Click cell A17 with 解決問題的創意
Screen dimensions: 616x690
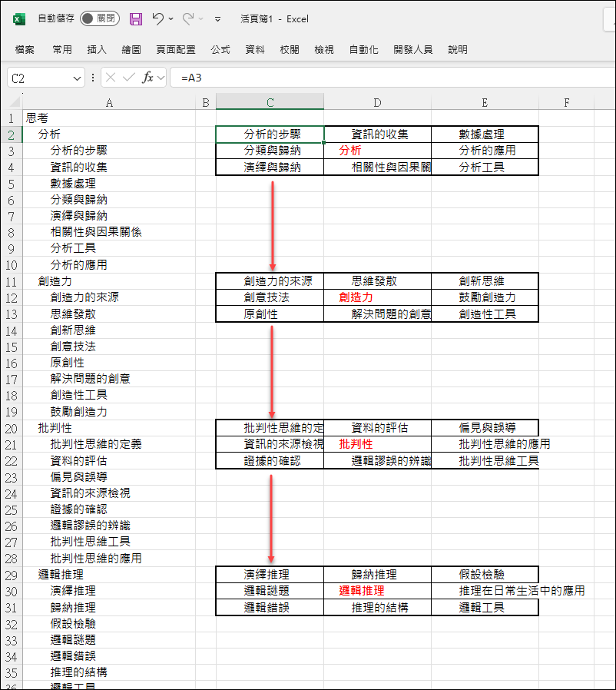coord(108,379)
